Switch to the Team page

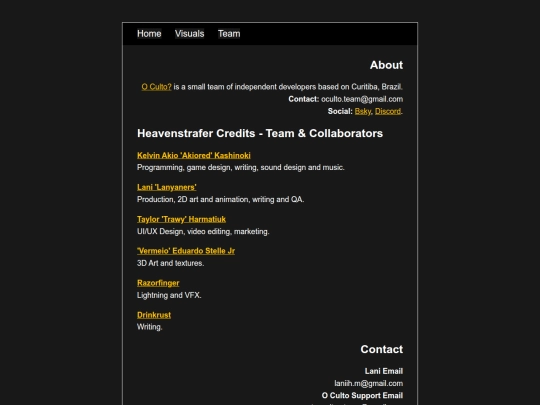pyautogui.click(x=229, y=34)
